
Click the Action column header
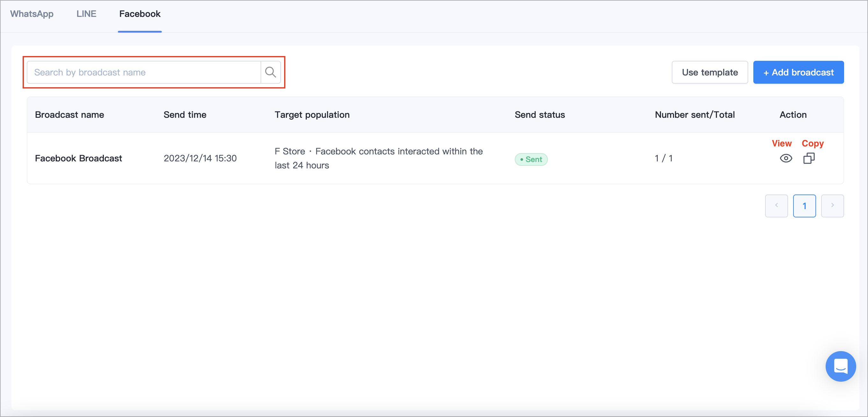(x=793, y=115)
